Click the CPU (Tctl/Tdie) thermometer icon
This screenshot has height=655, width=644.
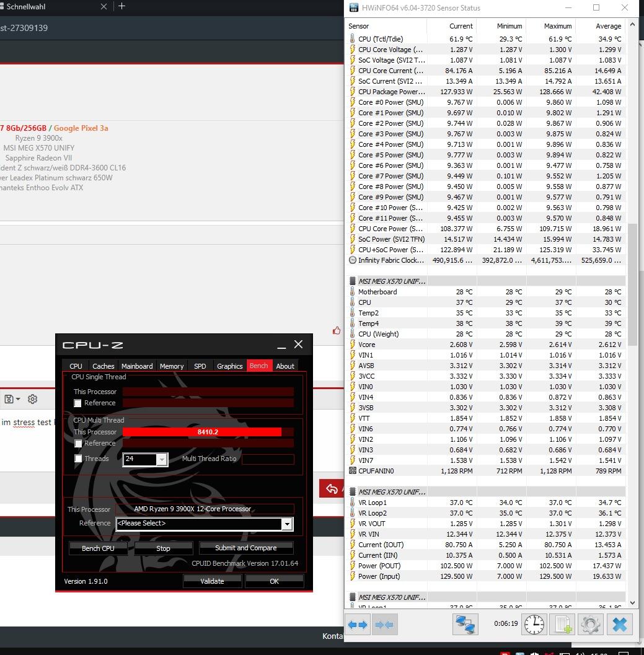(352, 39)
